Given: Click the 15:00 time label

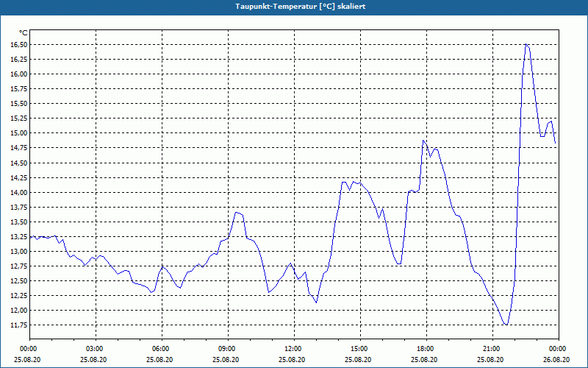Looking at the screenshot, I should tap(358, 349).
